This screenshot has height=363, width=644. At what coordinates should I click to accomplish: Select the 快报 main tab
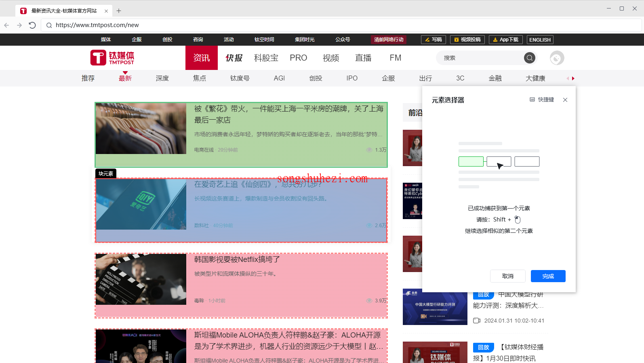(x=234, y=58)
